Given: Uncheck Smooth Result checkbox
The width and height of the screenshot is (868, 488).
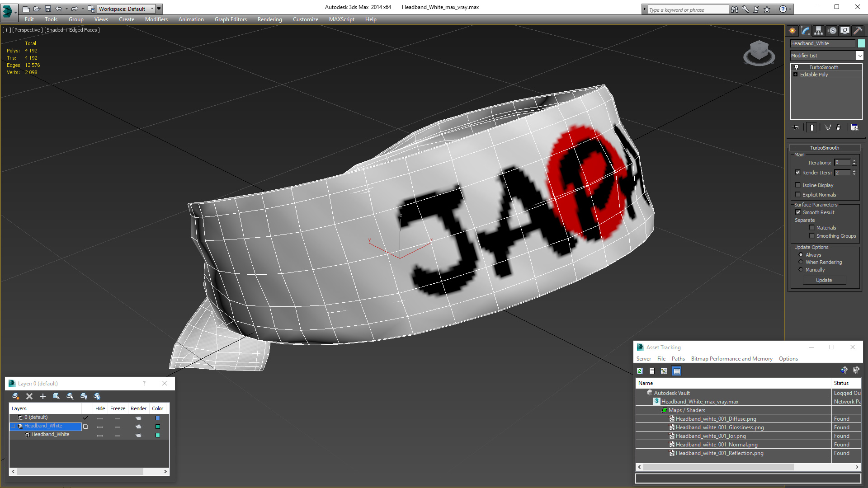Looking at the screenshot, I should point(798,212).
